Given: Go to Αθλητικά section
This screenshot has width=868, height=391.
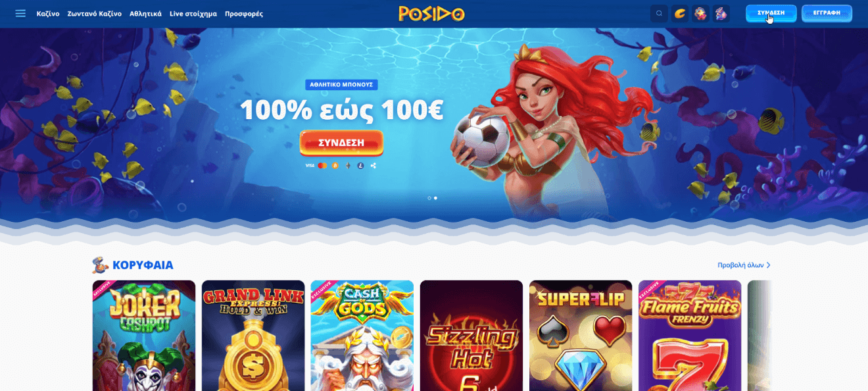Looking at the screenshot, I should pos(145,14).
